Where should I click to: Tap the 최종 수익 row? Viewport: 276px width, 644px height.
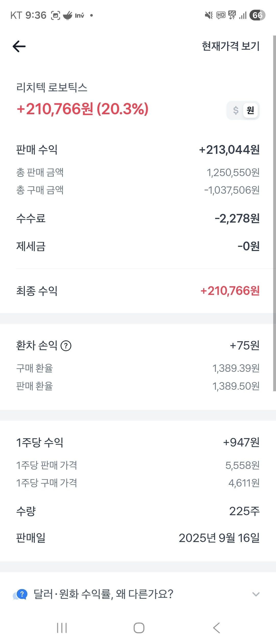(138, 291)
